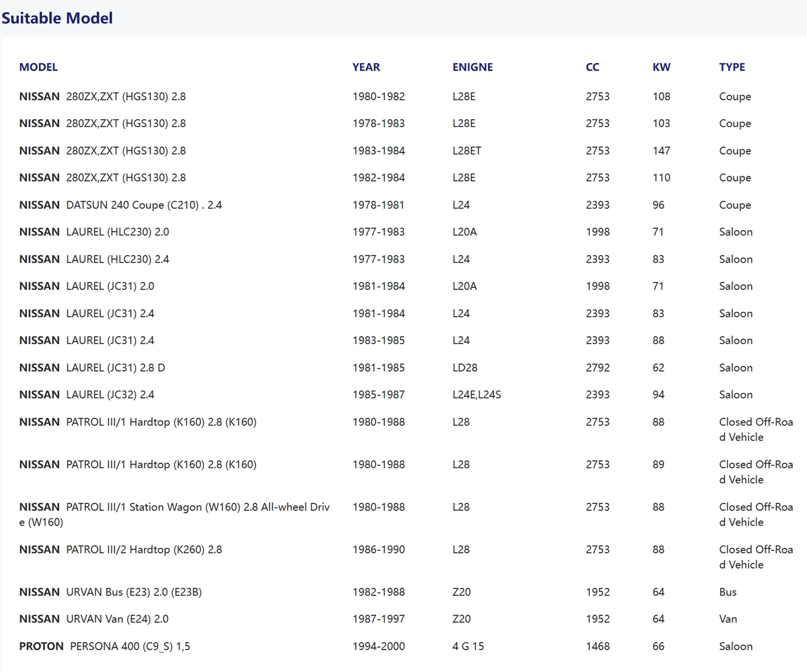Click the 1994-2000 year range cell
807x672 pixels.
[x=378, y=646]
